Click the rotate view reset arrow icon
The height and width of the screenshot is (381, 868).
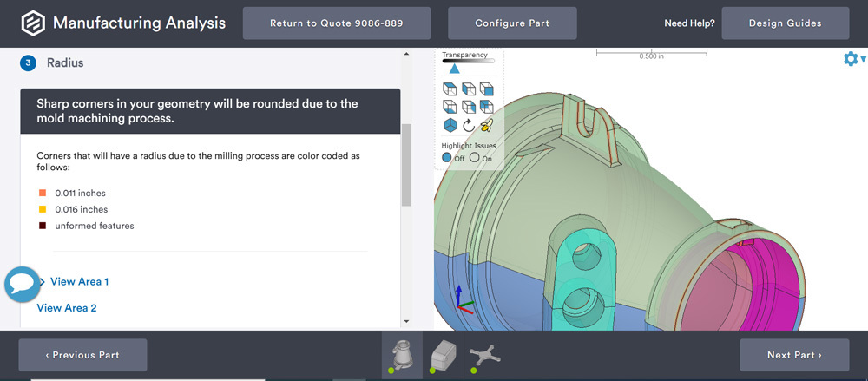tap(468, 125)
